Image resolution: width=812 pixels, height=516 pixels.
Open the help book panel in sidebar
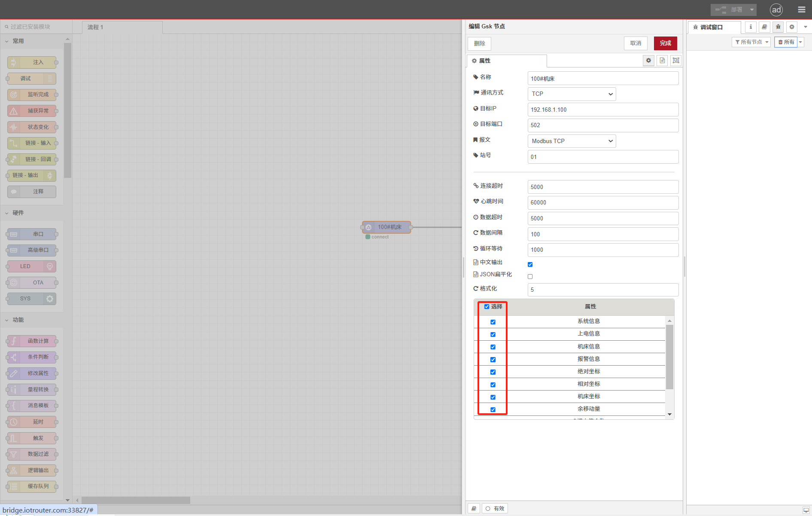[x=764, y=27]
